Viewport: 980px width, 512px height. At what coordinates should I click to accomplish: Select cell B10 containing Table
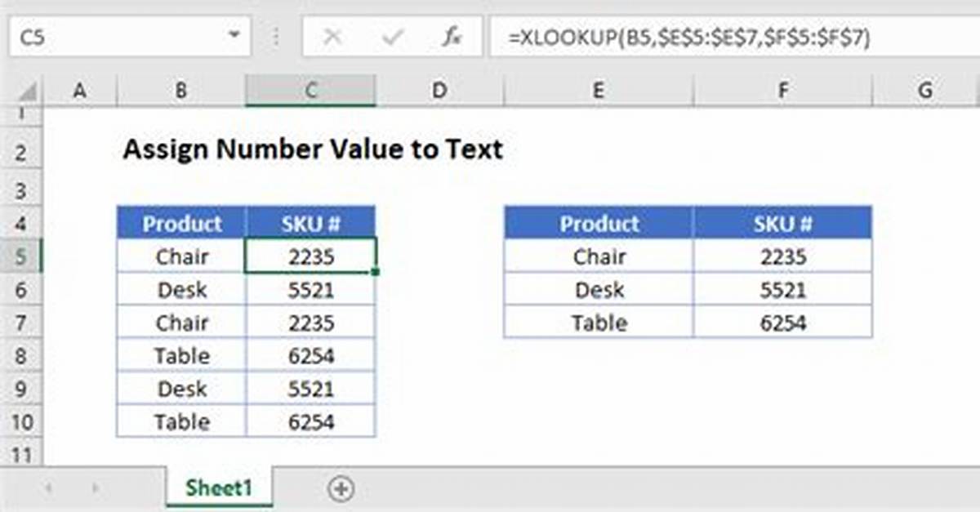181,421
